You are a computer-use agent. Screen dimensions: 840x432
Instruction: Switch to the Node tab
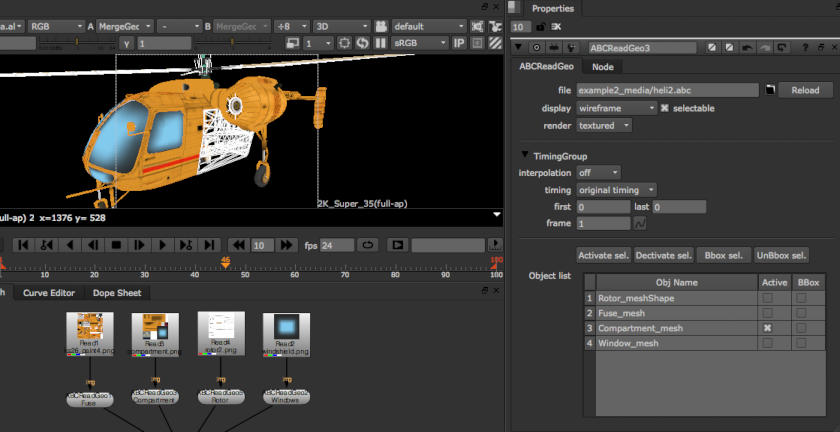pos(603,67)
